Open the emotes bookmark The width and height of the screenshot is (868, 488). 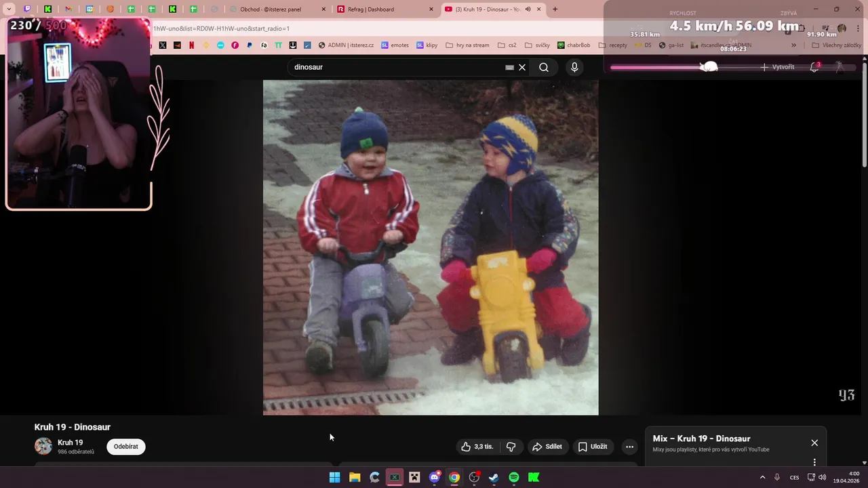395,45
